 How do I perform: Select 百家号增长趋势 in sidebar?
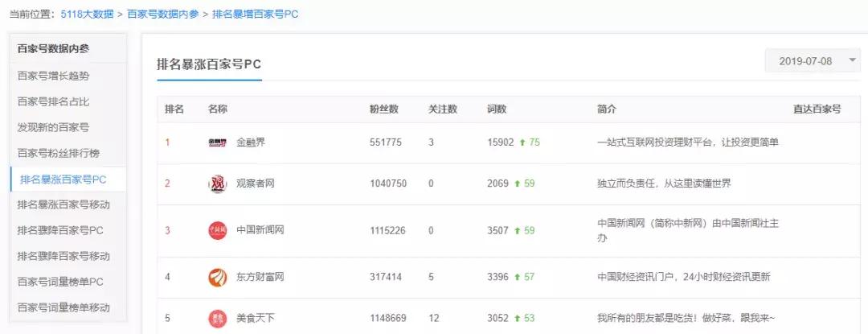[53, 76]
